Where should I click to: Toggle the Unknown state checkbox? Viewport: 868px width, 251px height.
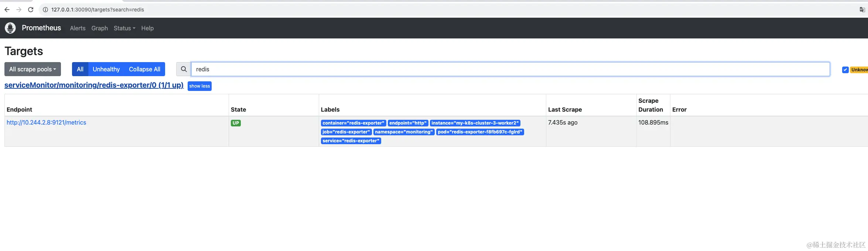(845, 69)
